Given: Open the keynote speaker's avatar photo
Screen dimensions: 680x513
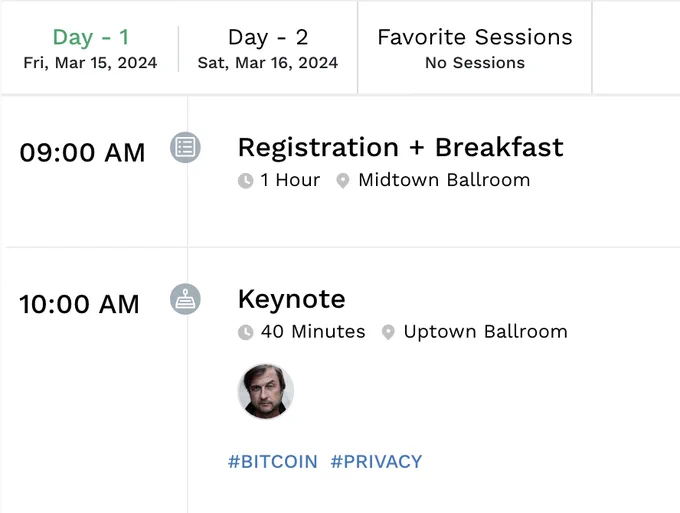Looking at the screenshot, I should pyautogui.click(x=266, y=391).
